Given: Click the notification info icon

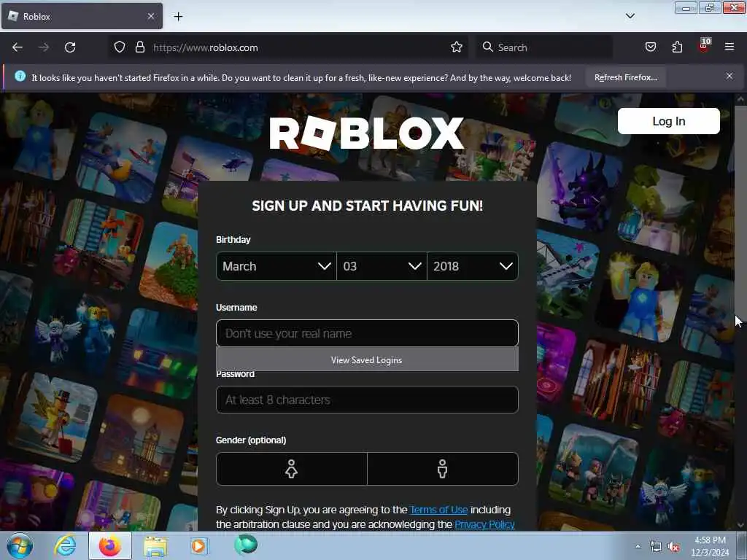Looking at the screenshot, I should point(20,76).
